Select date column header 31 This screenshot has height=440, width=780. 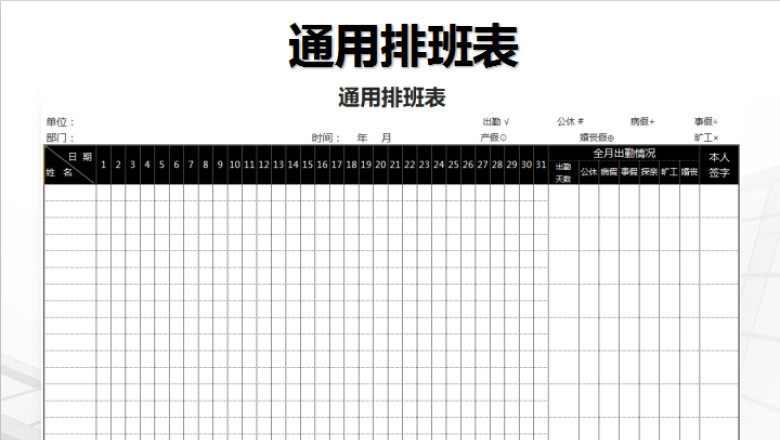(x=541, y=165)
